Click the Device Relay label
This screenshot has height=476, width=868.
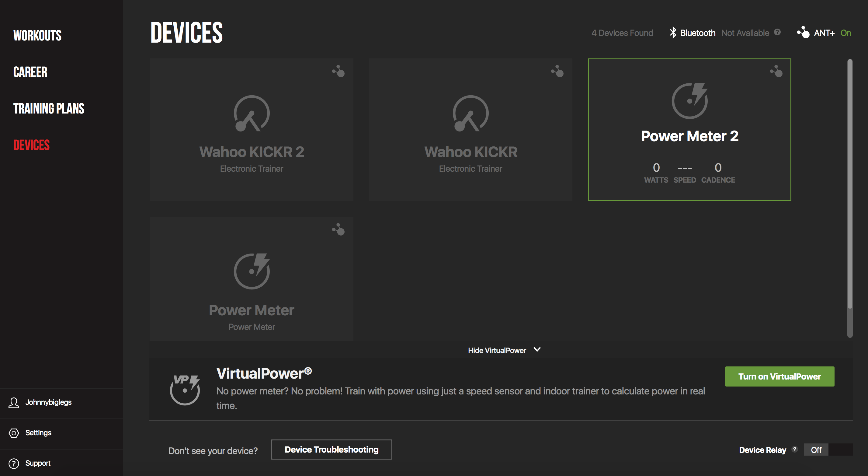pos(762,450)
